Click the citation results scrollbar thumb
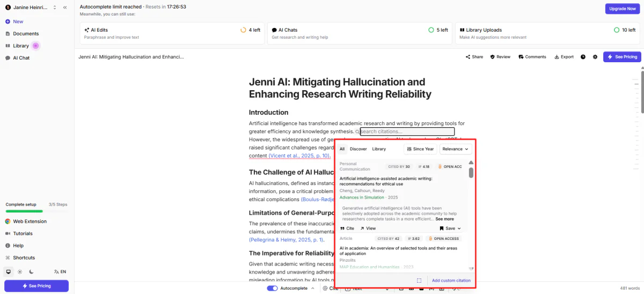 click(471, 172)
